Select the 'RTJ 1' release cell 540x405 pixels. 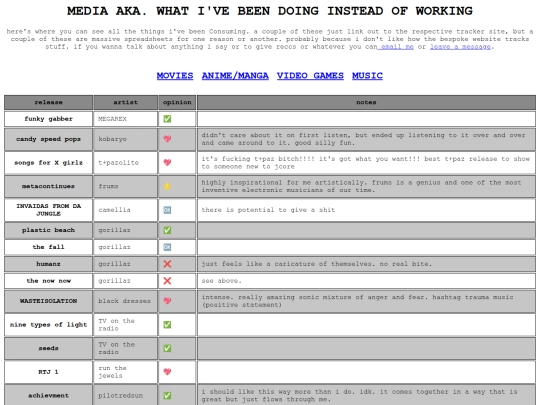click(x=49, y=372)
